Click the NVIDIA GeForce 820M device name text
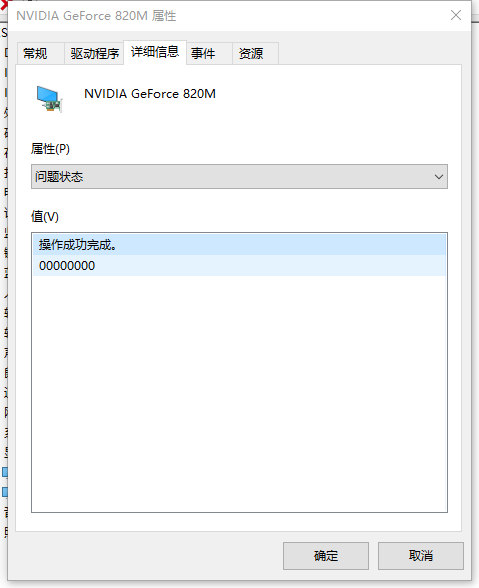This screenshot has width=479, height=588. (x=150, y=94)
